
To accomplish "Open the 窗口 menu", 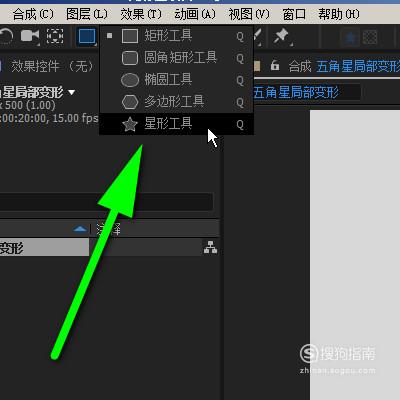I will click(x=294, y=14).
